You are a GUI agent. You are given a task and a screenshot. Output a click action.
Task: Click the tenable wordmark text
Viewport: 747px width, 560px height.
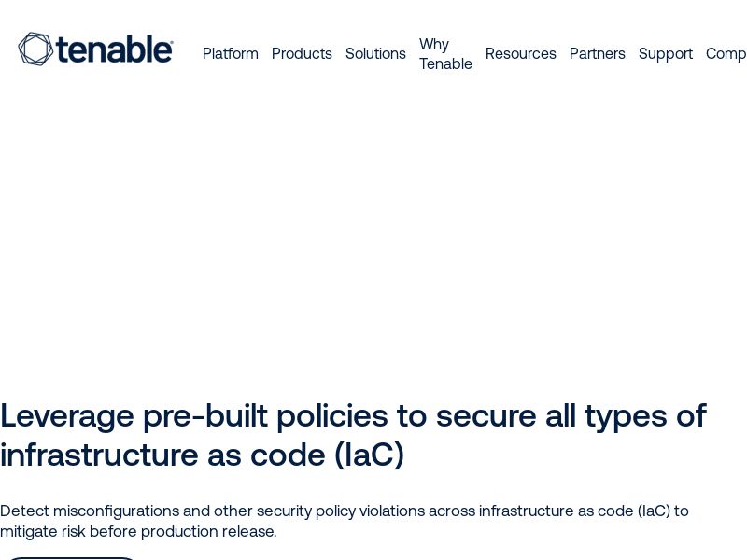(x=114, y=50)
